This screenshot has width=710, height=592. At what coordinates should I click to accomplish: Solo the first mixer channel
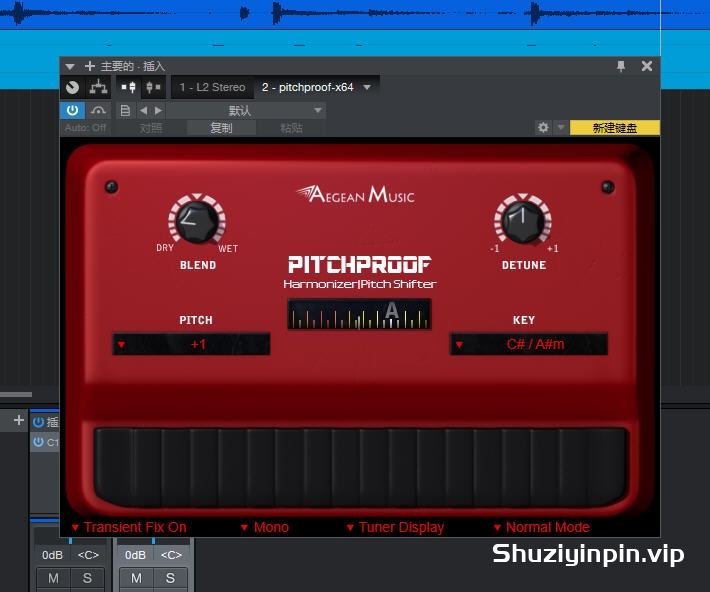point(87,578)
